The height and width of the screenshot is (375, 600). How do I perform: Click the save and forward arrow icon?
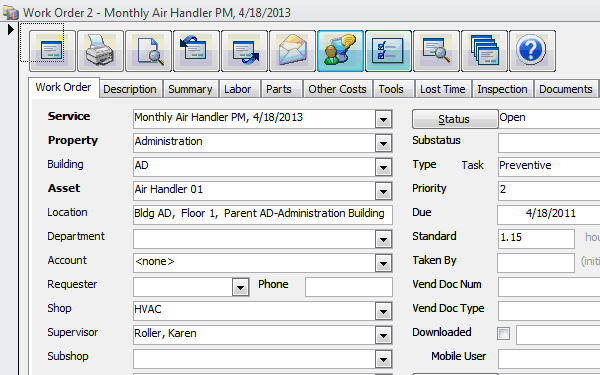coord(244,51)
